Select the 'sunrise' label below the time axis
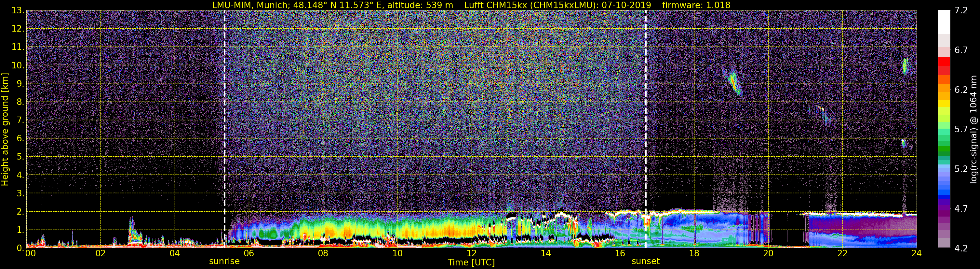Viewport: 980px width, 269px height. tap(224, 262)
